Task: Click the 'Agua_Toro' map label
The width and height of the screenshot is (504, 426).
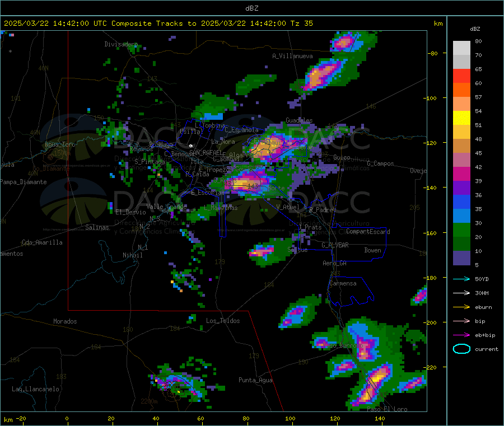Action: point(60,144)
